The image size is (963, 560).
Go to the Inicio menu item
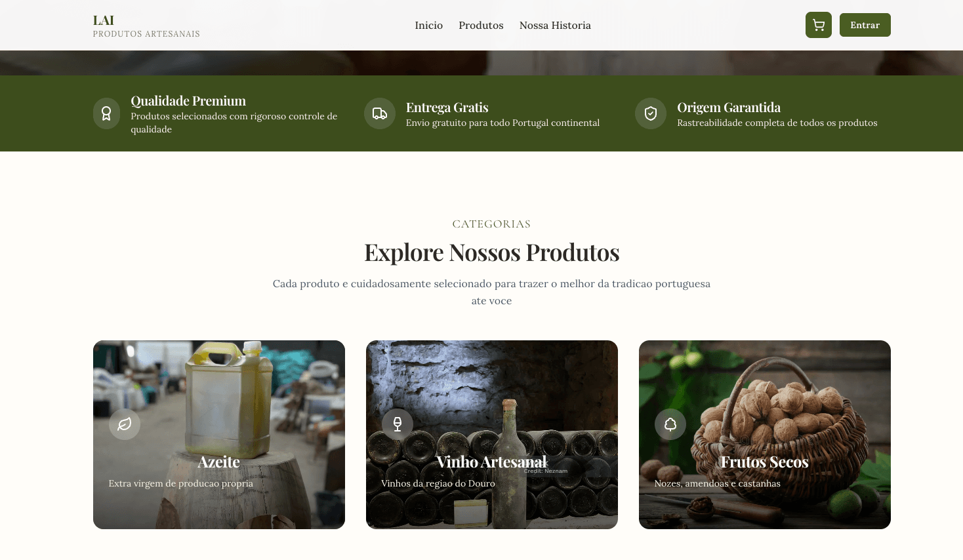tap(429, 26)
